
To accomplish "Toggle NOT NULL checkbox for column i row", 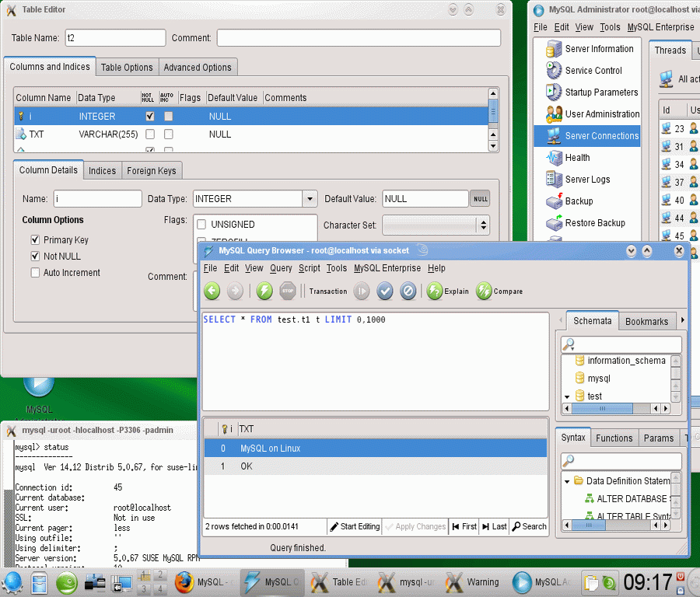I will coord(150,117).
